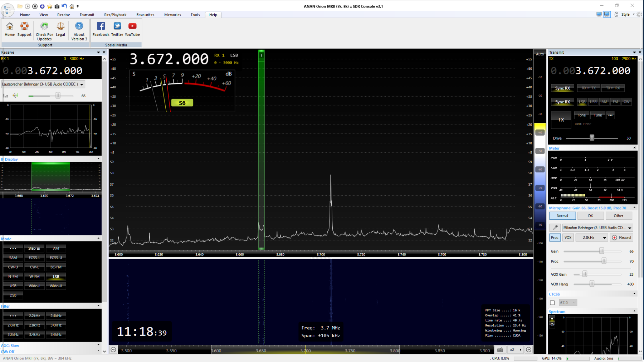Click the right arrow band scroll icon

[528, 350]
